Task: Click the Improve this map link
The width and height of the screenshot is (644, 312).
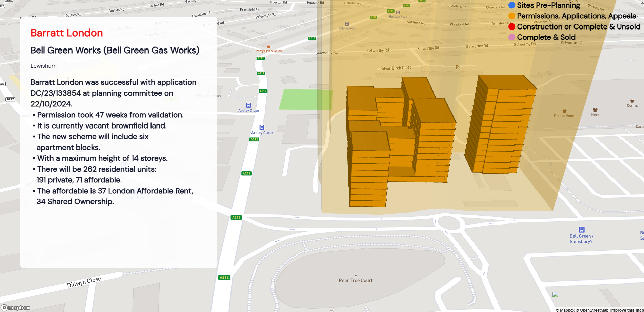Action: click(627, 310)
